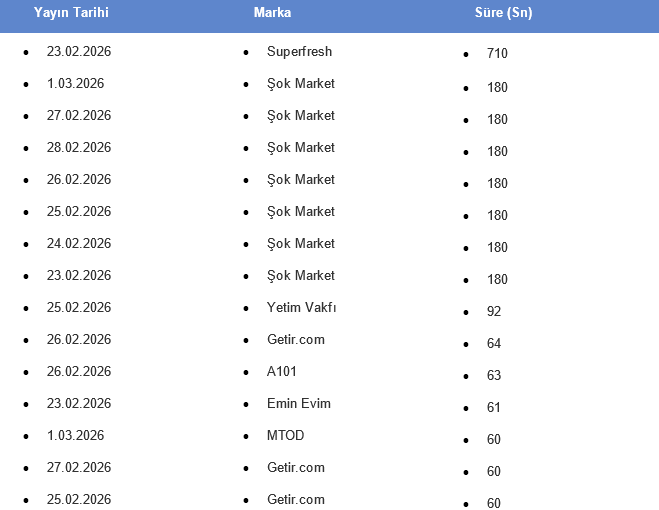
Task: Click the date in the Superfresh row
Action: point(79,51)
